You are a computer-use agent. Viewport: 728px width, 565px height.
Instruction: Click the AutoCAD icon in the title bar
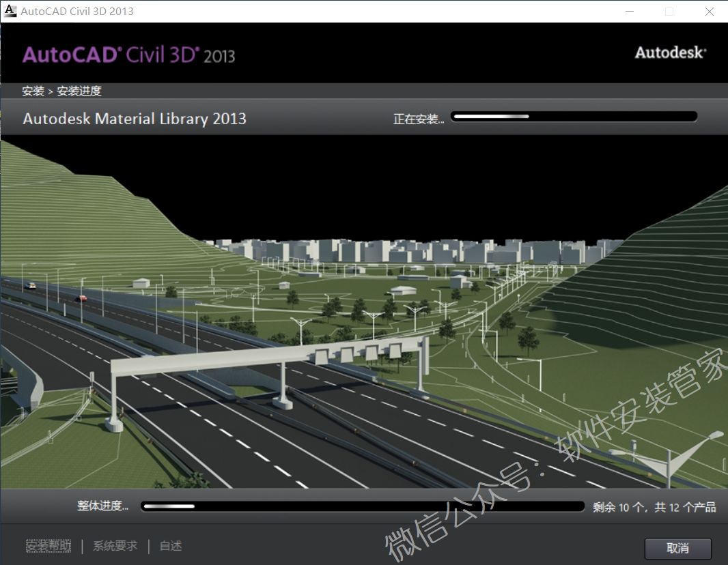10,11
